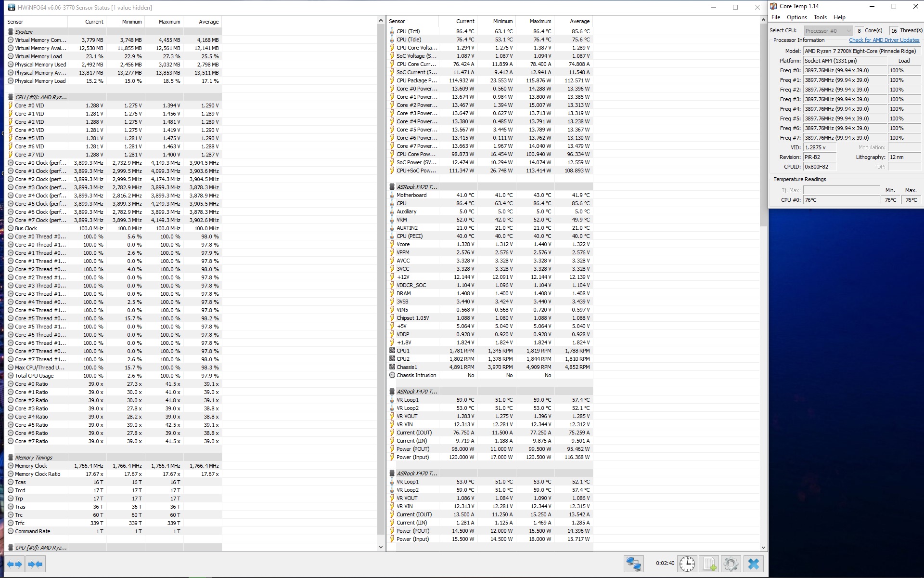Reset min/max with the clock icon
924x578 pixels.
click(687, 564)
